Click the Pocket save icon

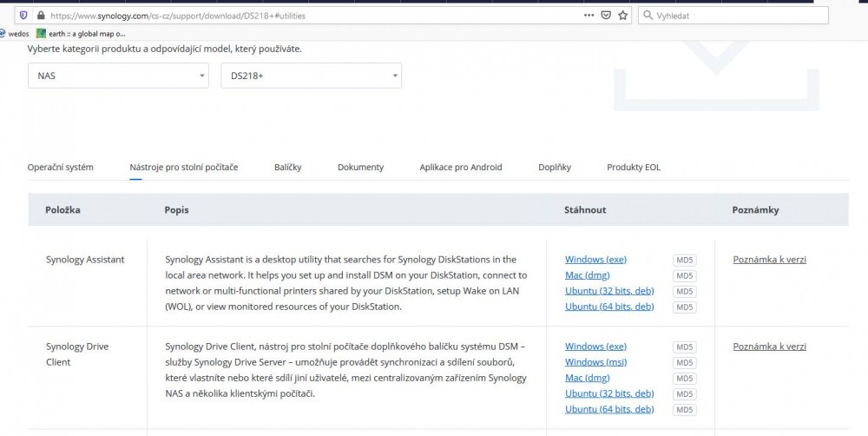click(x=606, y=16)
